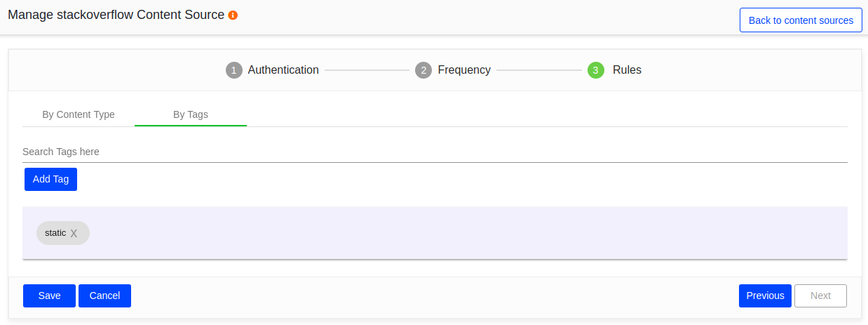
Task: Select the By Tags tab
Action: (x=191, y=114)
